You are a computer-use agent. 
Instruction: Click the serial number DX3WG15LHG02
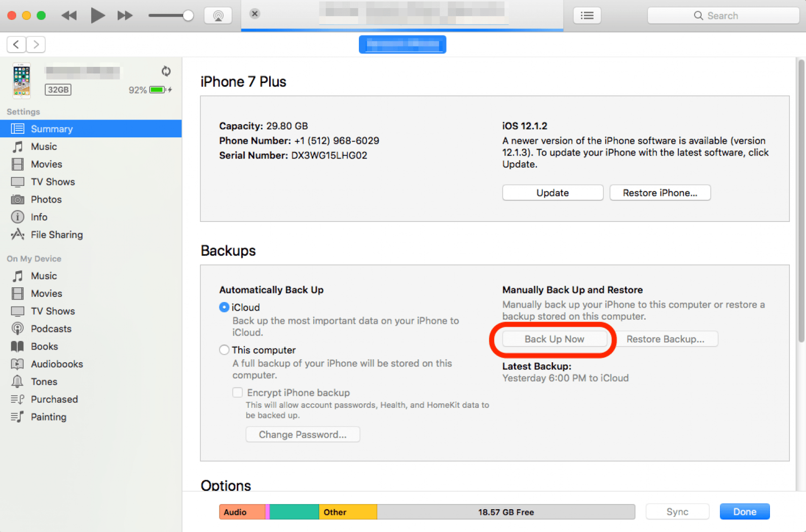pos(329,156)
